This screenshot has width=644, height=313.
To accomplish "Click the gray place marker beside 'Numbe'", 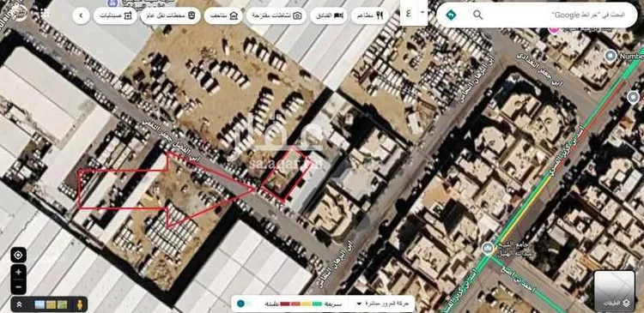I will coord(611,55).
